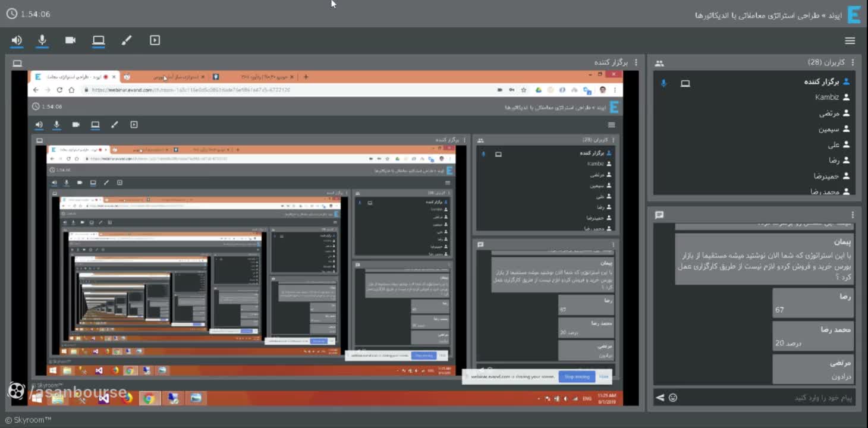The height and width of the screenshot is (428, 868).
Task: Click the organizer's microphone status icon
Action: [664, 83]
